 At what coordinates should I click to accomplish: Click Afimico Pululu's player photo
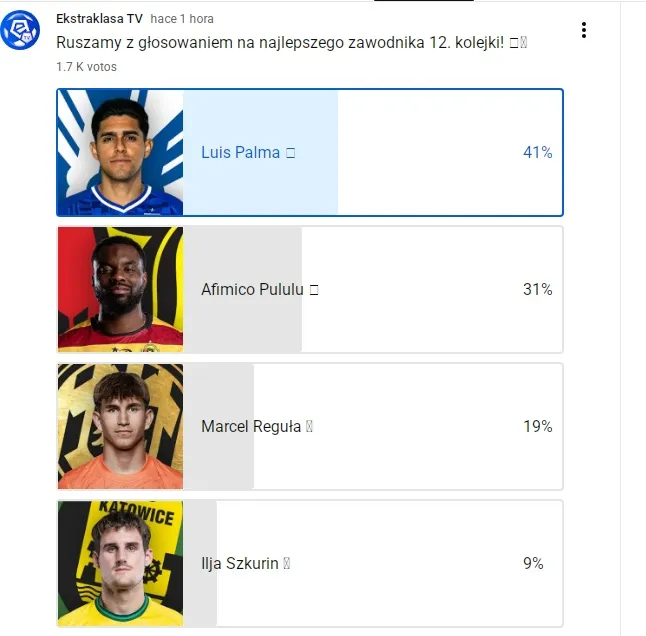[x=120, y=289]
